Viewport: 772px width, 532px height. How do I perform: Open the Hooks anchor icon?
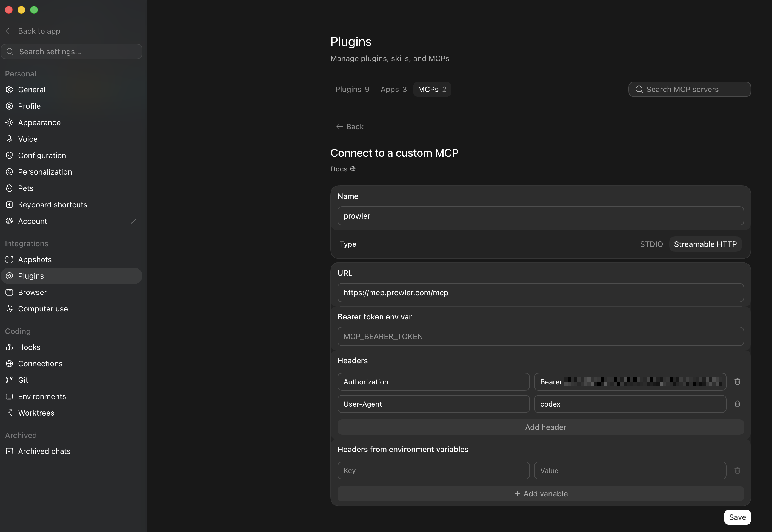[9, 347]
